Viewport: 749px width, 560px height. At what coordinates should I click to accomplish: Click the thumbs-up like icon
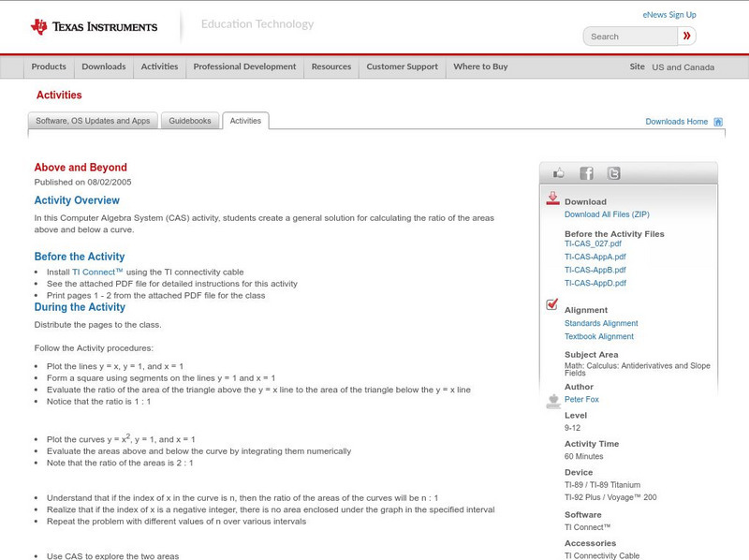(558, 173)
